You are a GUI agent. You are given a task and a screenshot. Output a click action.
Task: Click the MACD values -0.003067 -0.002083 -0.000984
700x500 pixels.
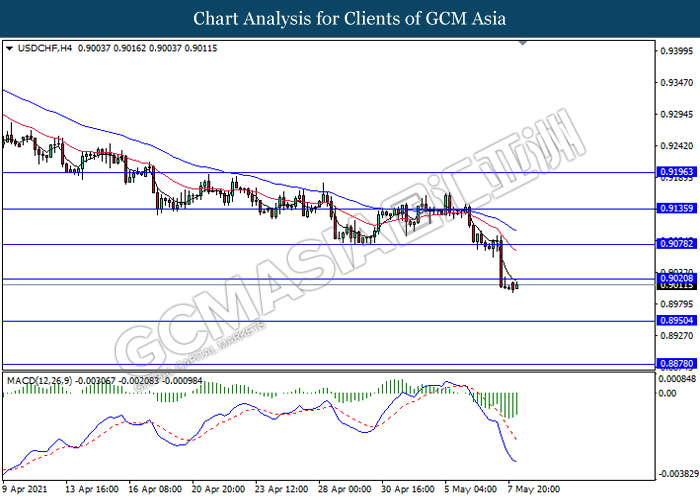tap(139, 381)
